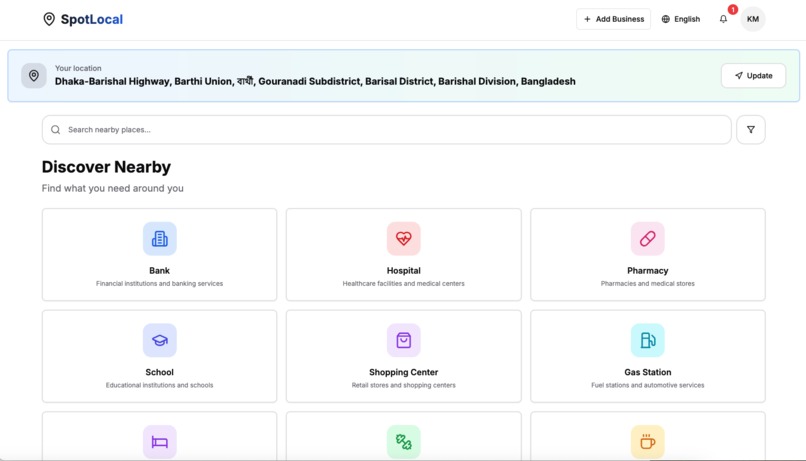This screenshot has height=461, width=806.
Task: Select the Bank building icon
Action: coord(159,238)
